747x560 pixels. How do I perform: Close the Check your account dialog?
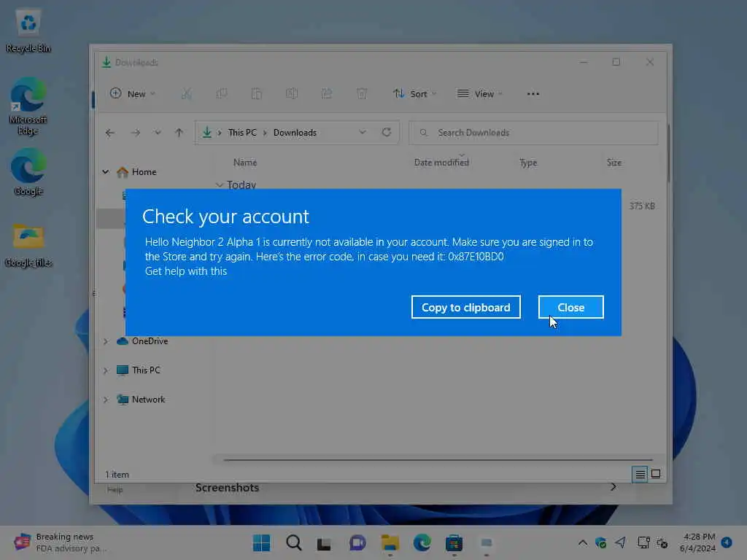tap(570, 307)
